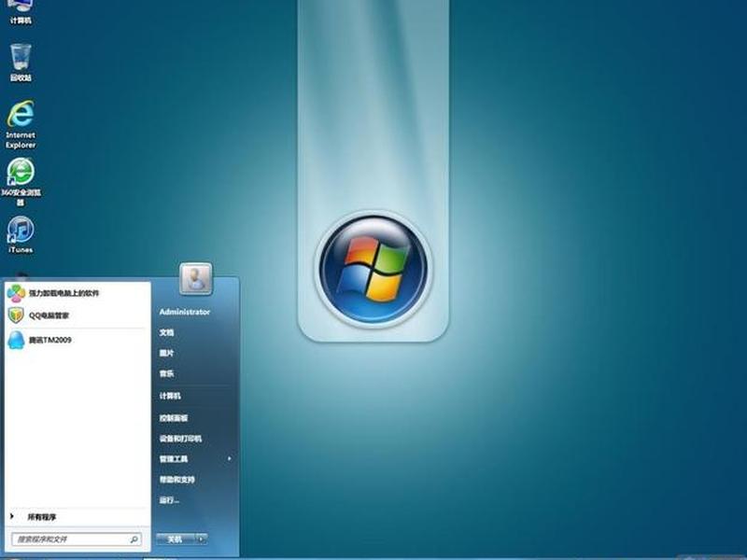Open iTunes desktop shortcut
The width and height of the screenshot is (747, 560).
tap(21, 234)
